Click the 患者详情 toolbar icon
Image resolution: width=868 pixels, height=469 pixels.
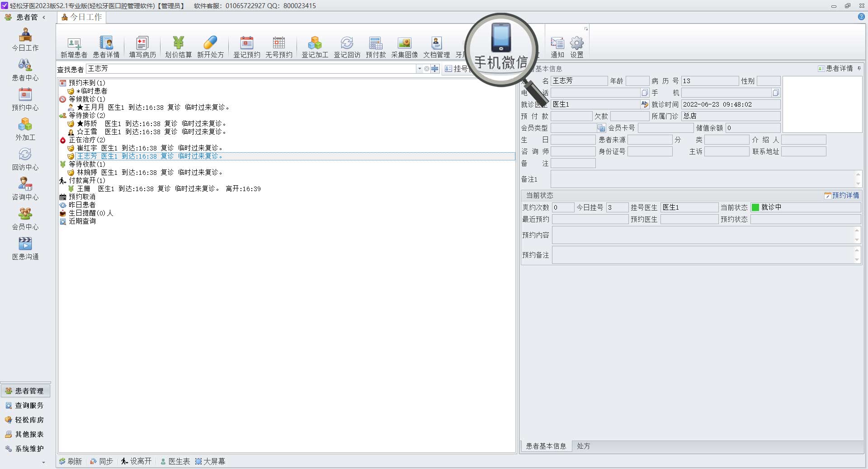106,47
